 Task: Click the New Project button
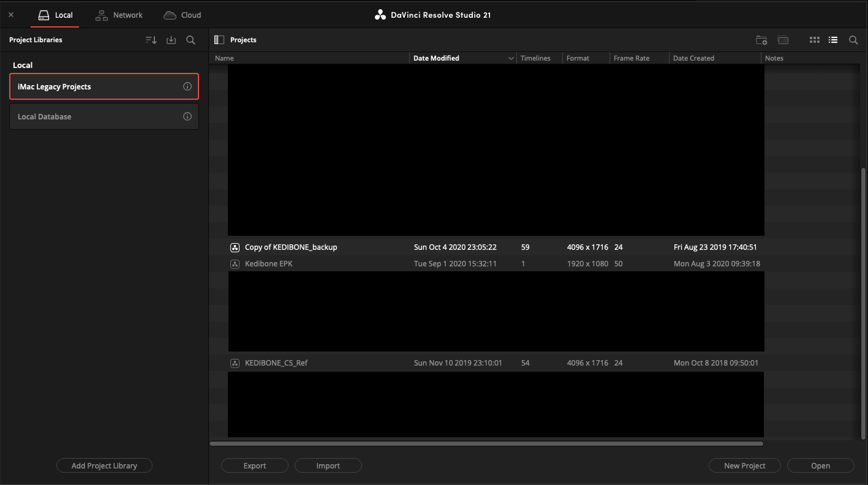745,466
